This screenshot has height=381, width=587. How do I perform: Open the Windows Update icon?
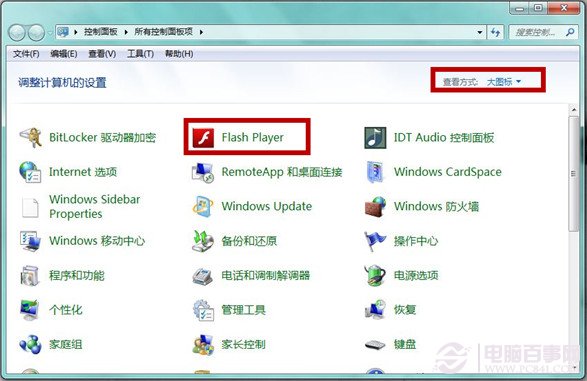(x=203, y=206)
